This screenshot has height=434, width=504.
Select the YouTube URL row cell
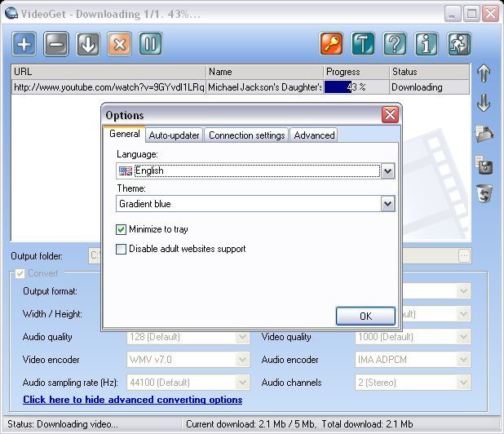point(108,87)
